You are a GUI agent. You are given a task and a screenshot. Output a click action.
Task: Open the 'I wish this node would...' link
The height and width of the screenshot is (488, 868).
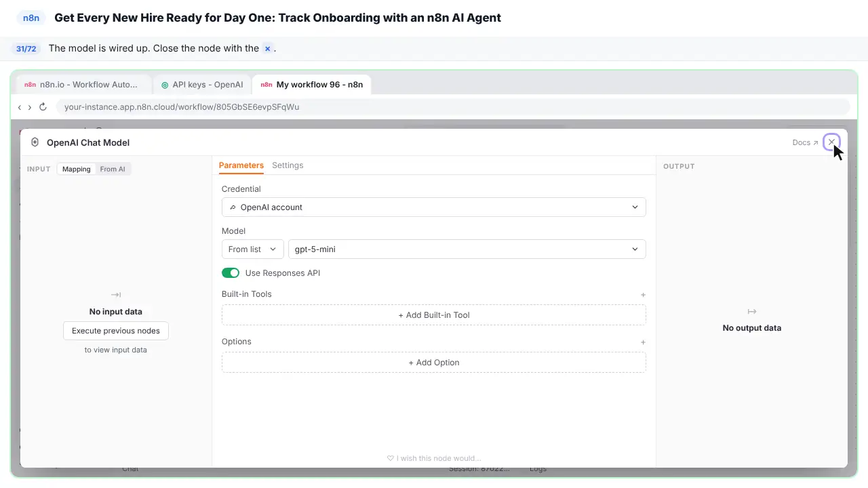tap(434, 458)
